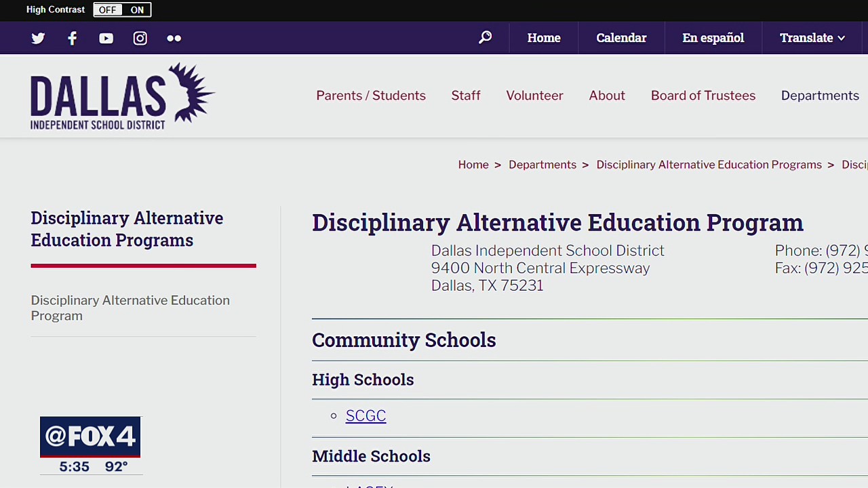868x488 pixels.
Task: Follow the SCGC high school link
Action: pos(366,415)
